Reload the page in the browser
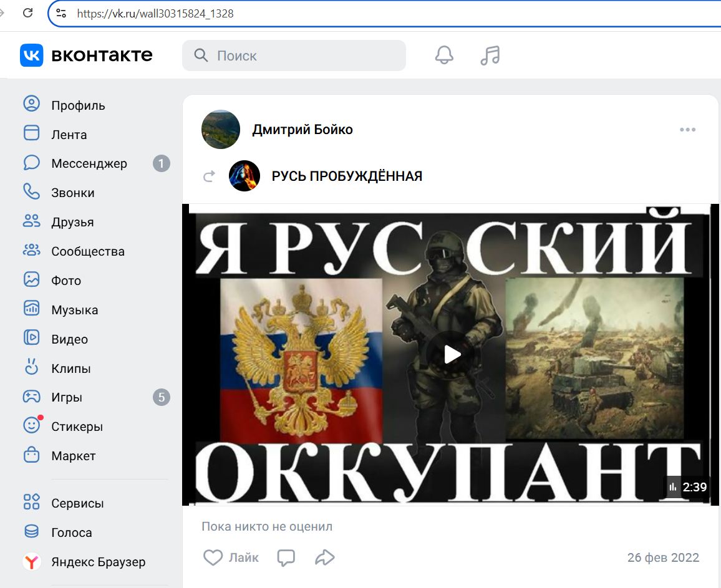The height and width of the screenshot is (588, 721). (27, 13)
